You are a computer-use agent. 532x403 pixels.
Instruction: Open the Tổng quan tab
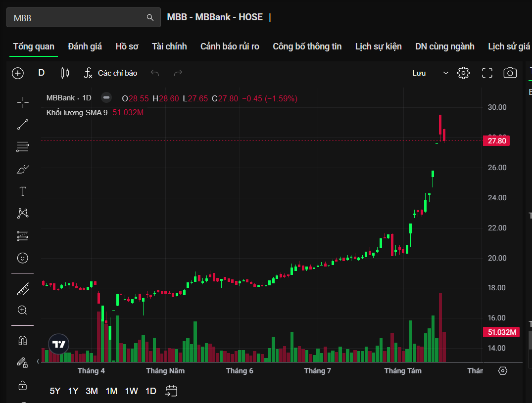34,46
